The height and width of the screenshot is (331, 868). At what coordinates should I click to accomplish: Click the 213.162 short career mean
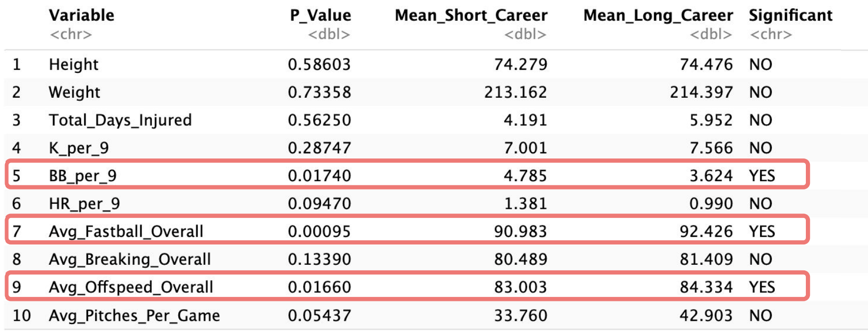pyautogui.click(x=516, y=92)
